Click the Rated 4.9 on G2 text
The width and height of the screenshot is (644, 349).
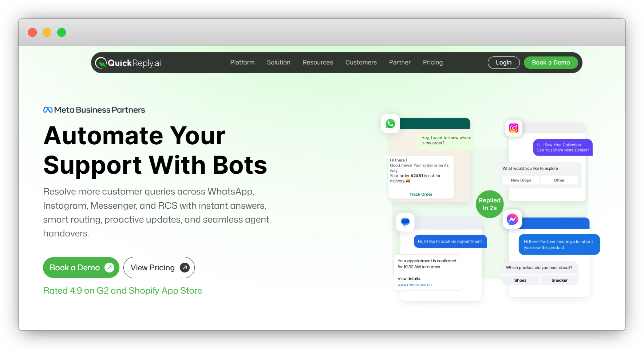point(122,291)
